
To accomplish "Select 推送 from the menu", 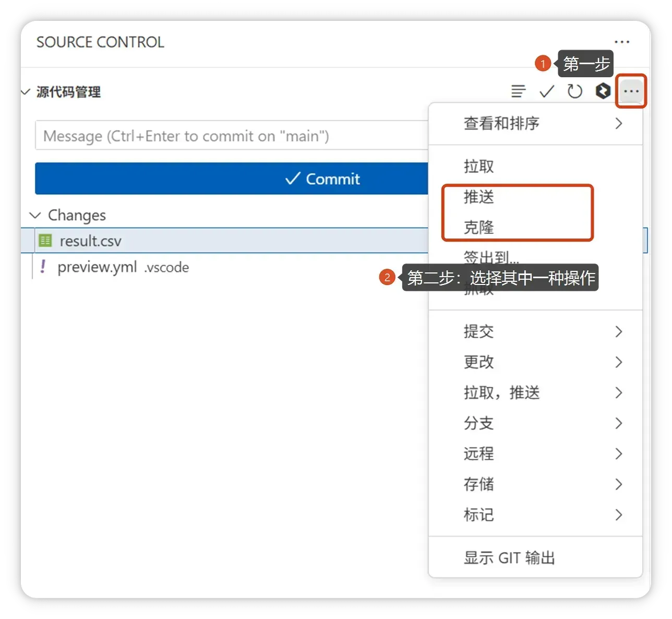I will (478, 197).
